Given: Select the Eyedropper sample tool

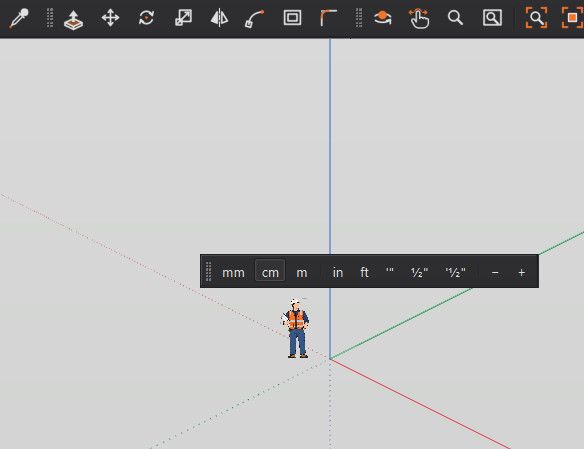Looking at the screenshot, I should click(x=19, y=18).
